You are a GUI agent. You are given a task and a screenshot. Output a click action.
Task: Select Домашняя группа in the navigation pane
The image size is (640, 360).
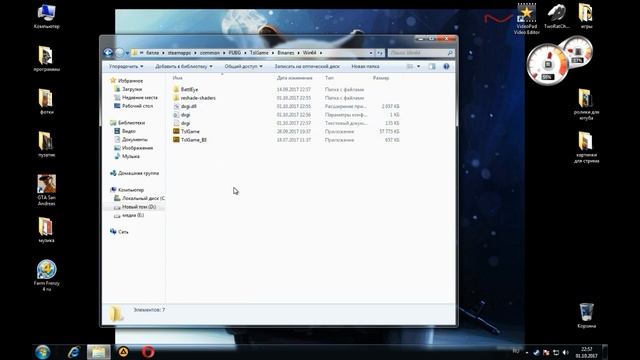[134, 173]
